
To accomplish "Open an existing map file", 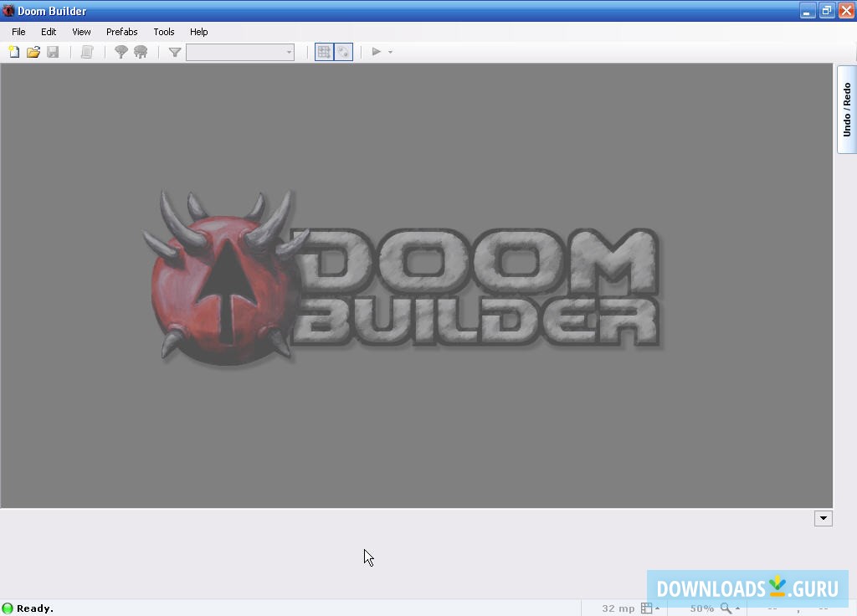I will (33, 51).
